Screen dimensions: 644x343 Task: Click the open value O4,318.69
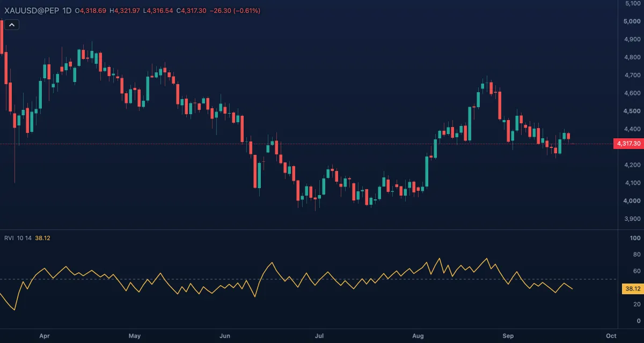coord(91,10)
